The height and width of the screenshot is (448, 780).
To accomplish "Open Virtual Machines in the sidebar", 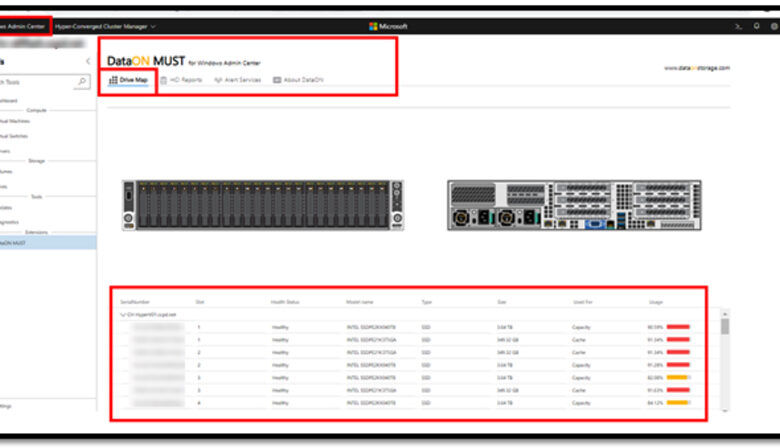I will click(x=15, y=121).
